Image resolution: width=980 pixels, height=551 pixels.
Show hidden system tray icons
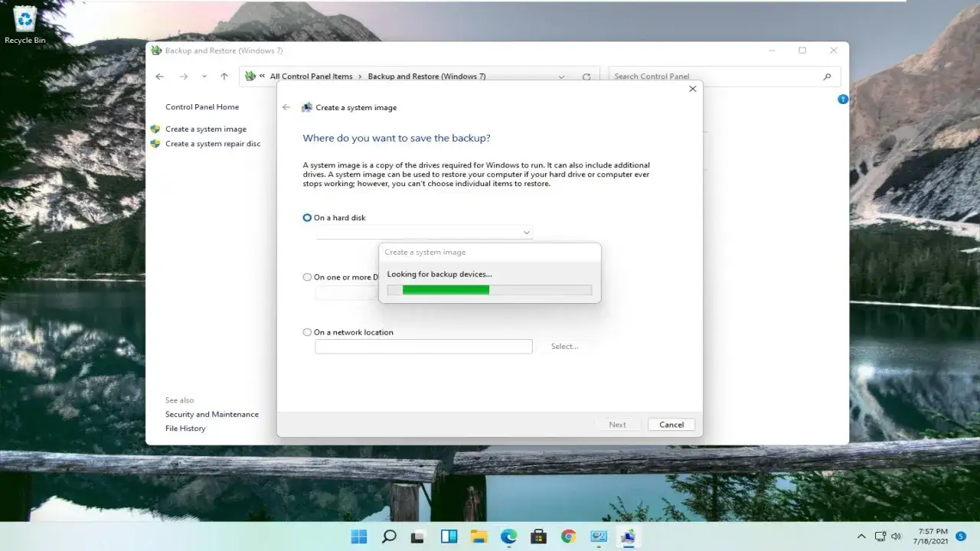point(861,536)
